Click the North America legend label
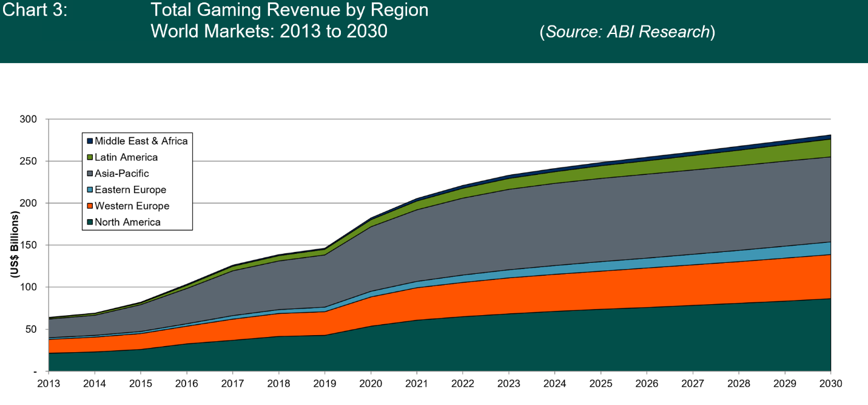 (127, 222)
